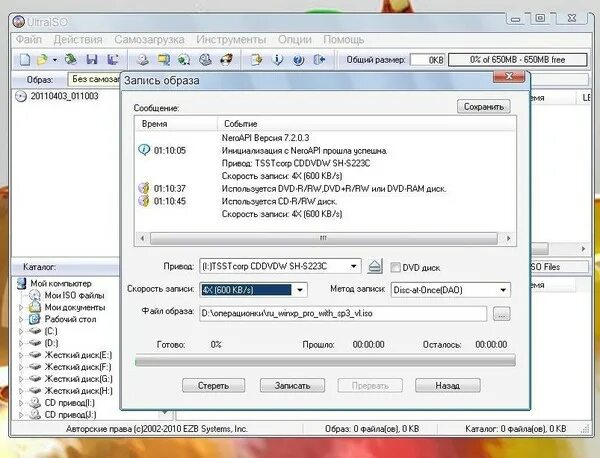Expand Жесткий диск(F:) node
This screenshot has height=458, width=600.
click(x=21, y=367)
